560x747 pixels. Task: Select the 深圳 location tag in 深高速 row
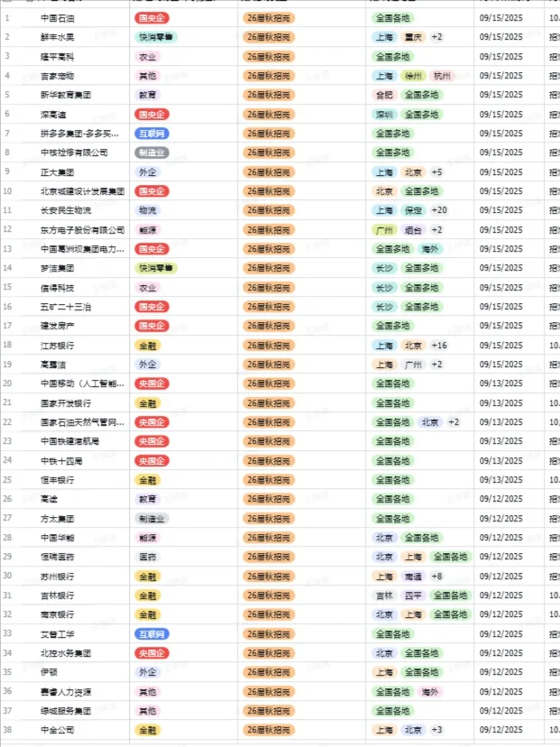(384, 115)
